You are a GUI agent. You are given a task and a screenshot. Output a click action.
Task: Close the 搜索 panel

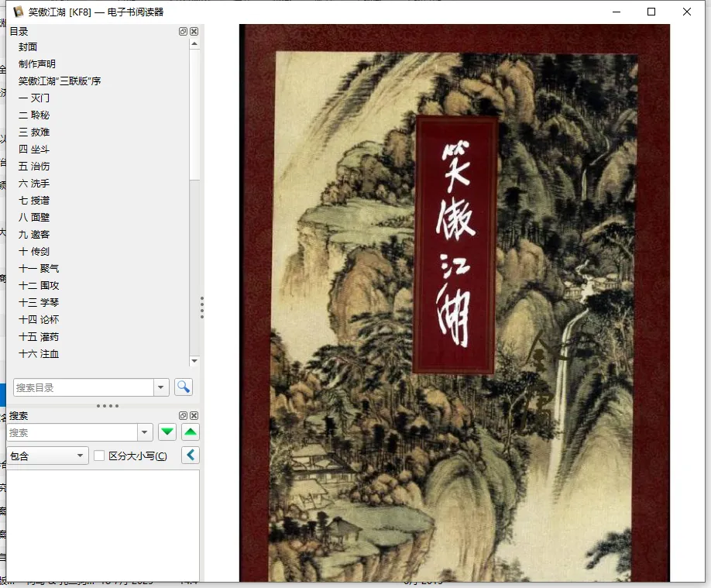pos(194,415)
